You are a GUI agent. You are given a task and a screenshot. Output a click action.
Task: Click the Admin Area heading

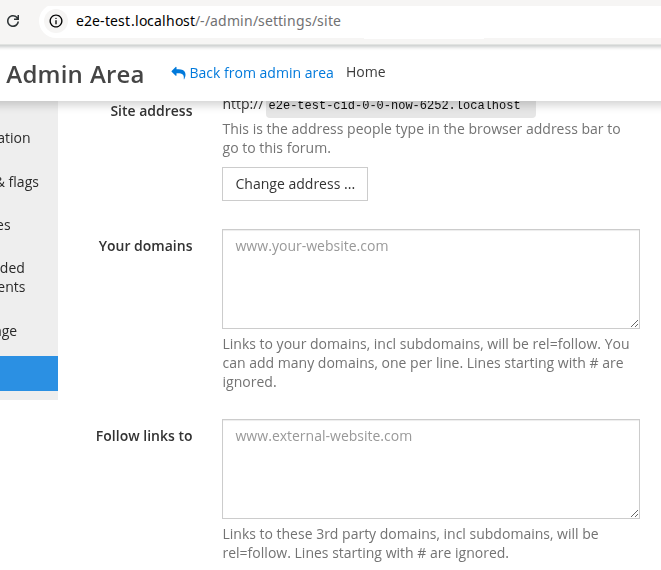tap(75, 74)
